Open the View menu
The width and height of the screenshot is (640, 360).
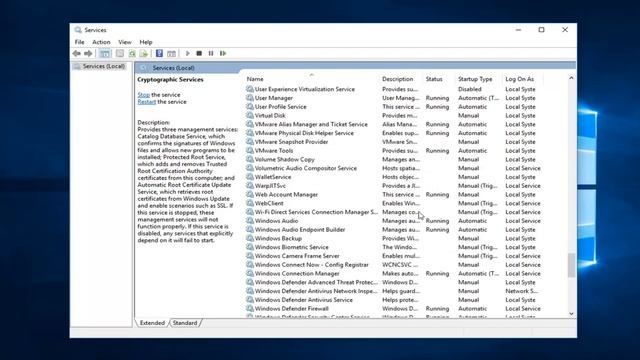pyautogui.click(x=124, y=42)
